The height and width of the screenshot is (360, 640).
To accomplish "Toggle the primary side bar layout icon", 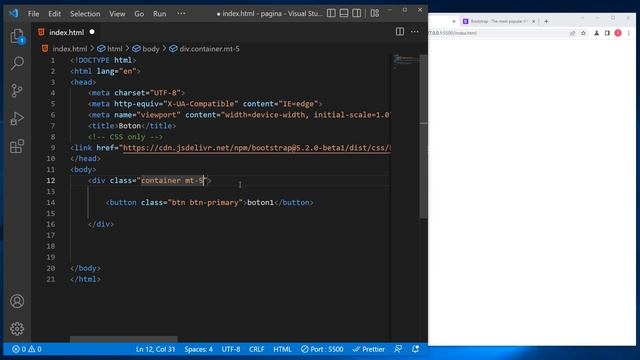I will (x=331, y=13).
